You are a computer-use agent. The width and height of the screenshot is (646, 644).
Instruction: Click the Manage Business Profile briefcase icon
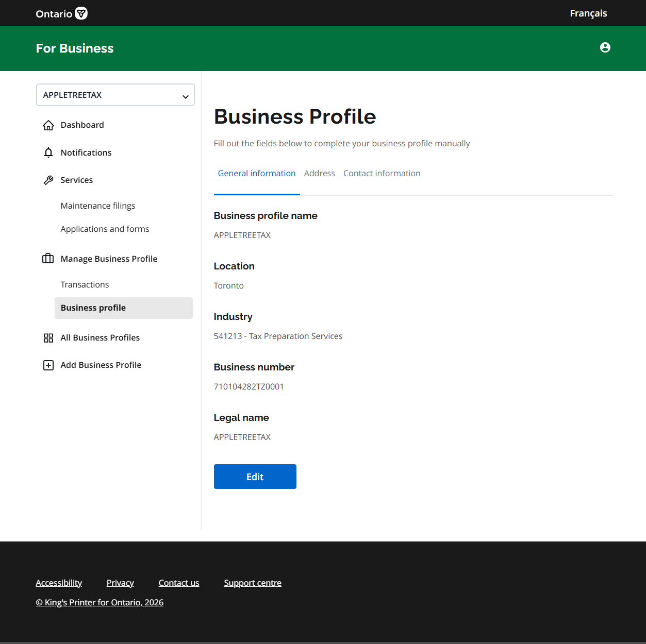pyautogui.click(x=48, y=259)
